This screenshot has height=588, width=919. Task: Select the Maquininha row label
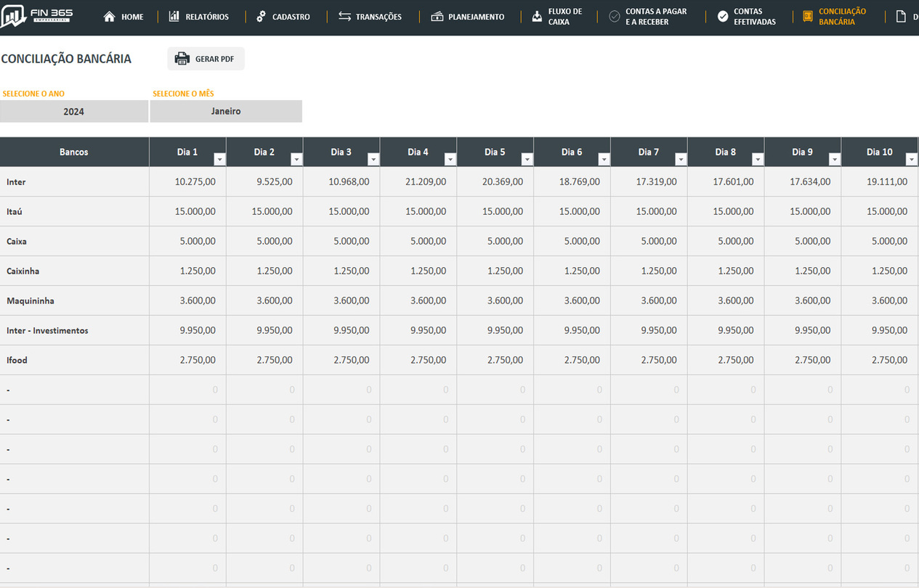pos(31,301)
